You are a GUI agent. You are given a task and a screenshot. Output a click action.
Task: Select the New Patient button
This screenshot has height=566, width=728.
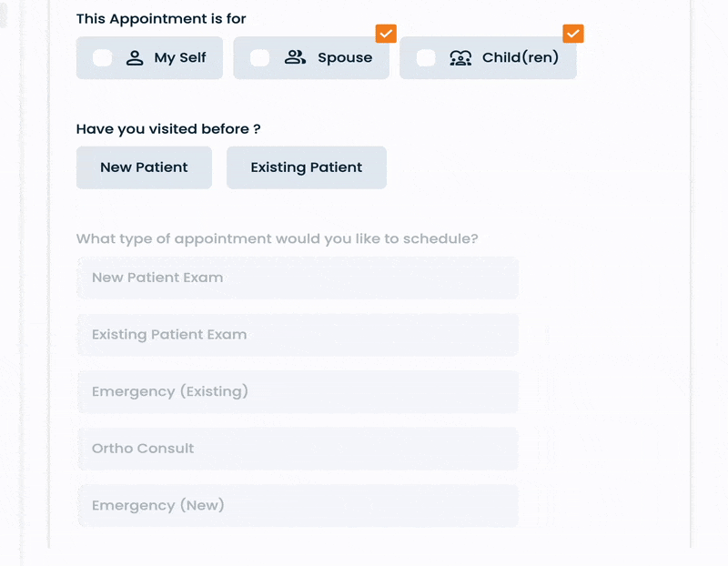pos(144,167)
